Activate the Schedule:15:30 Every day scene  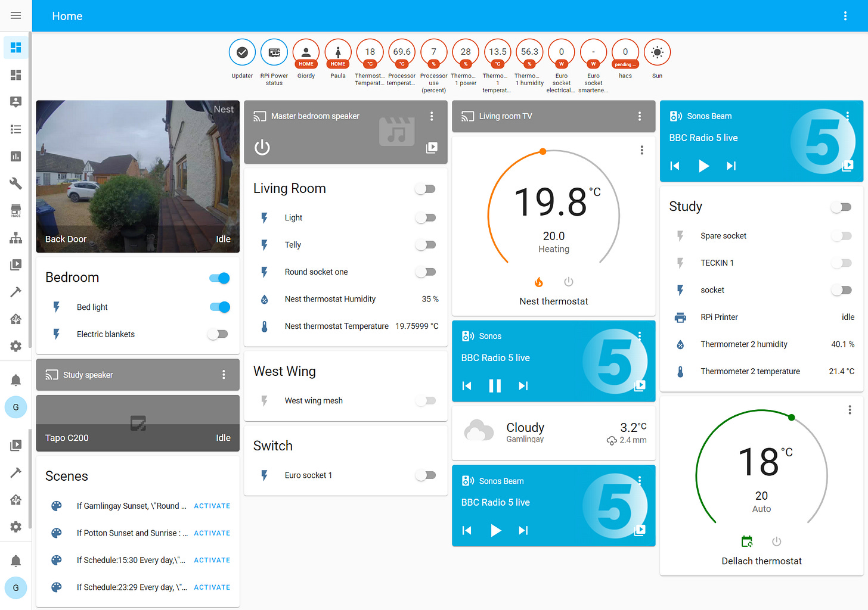(212, 560)
